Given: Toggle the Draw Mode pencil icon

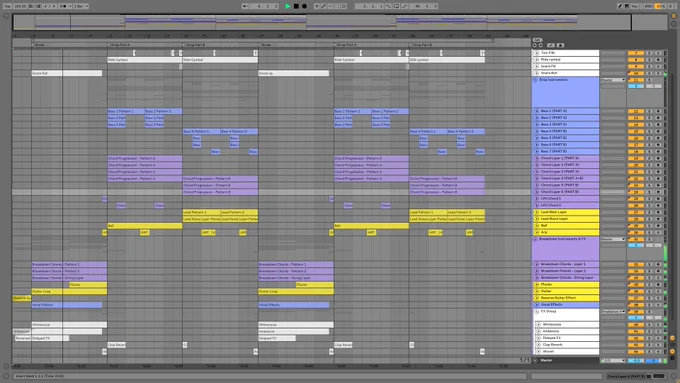Looking at the screenshot, I should click(620, 6).
